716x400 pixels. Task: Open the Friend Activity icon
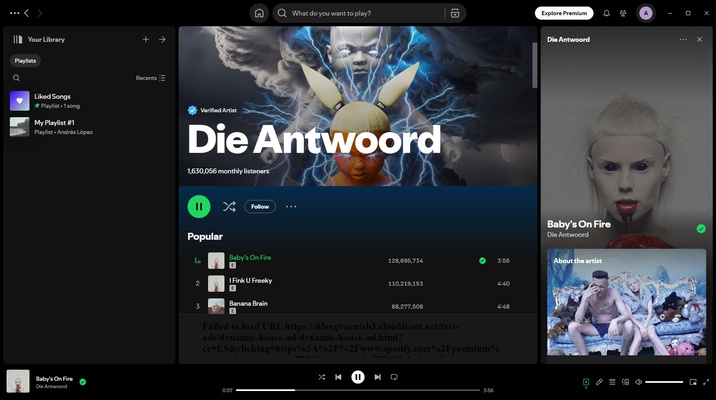tap(623, 13)
